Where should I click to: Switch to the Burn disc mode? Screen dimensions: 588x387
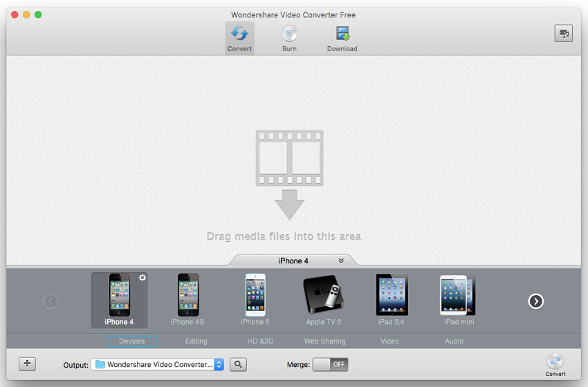pos(289,38)
